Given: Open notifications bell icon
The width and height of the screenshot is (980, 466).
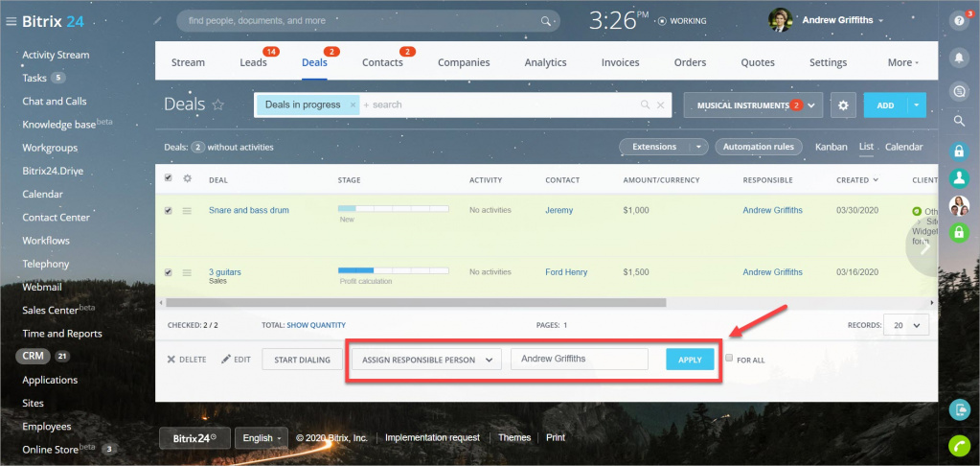Looking at the screenshot, I should [959, 58].
